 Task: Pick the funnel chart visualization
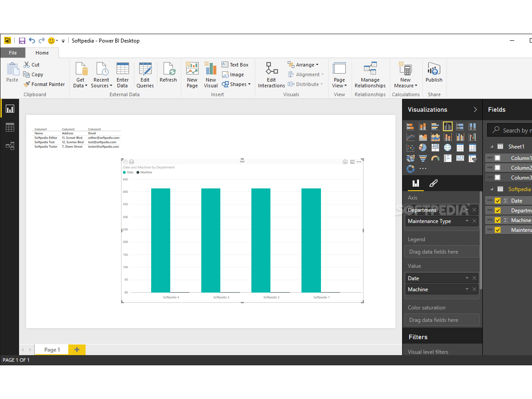pyautogui.click(x=422, y=158)
